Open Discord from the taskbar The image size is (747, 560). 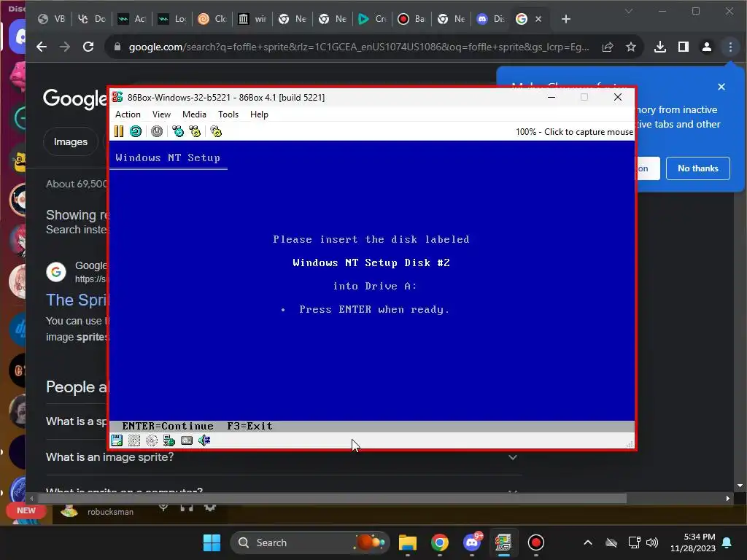pos(472,542)
